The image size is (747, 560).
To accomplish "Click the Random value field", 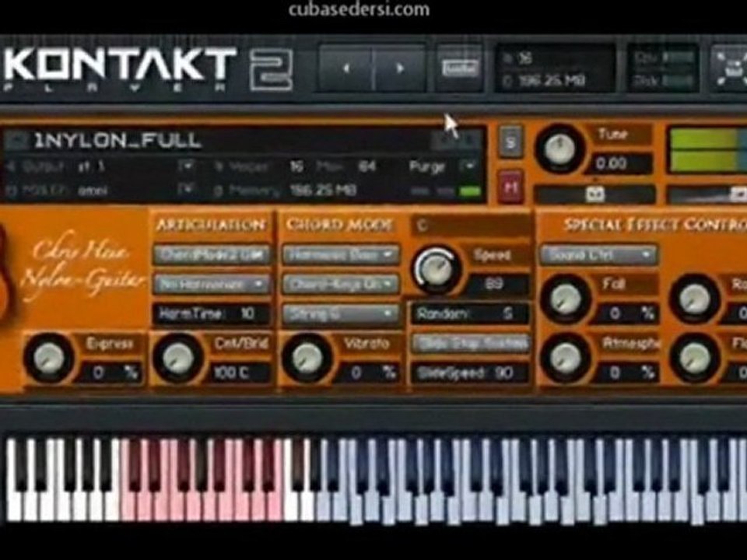I will point(470,313).
